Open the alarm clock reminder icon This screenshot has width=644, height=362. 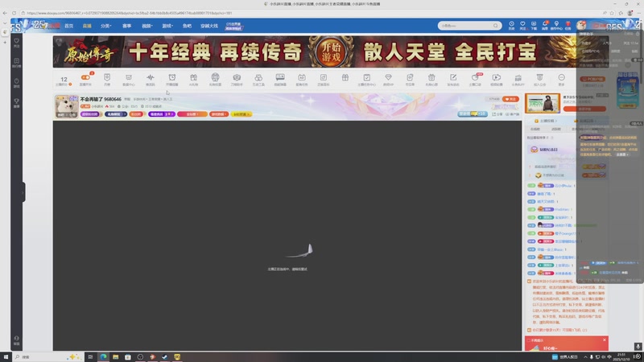tap(172, 77)
